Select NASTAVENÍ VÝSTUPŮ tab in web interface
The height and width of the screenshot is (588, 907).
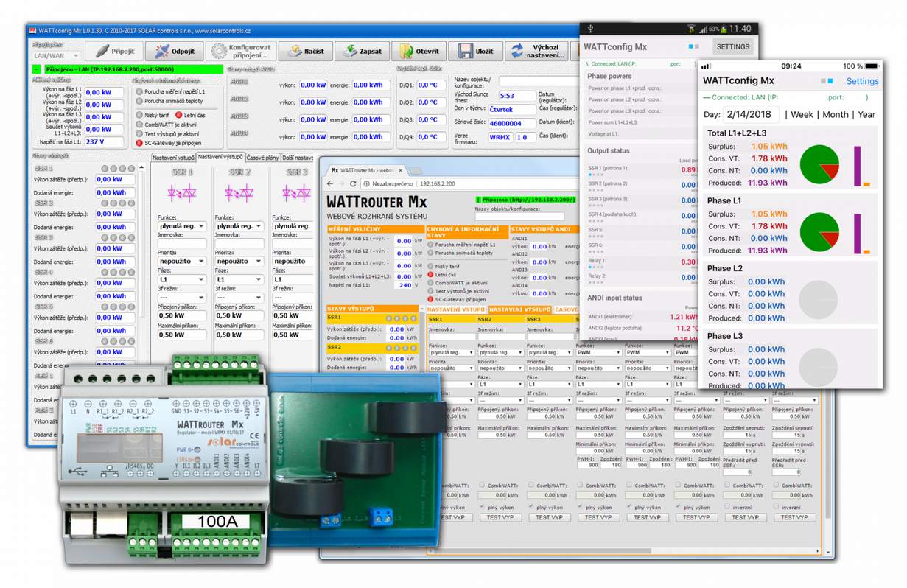click(519, 309)
